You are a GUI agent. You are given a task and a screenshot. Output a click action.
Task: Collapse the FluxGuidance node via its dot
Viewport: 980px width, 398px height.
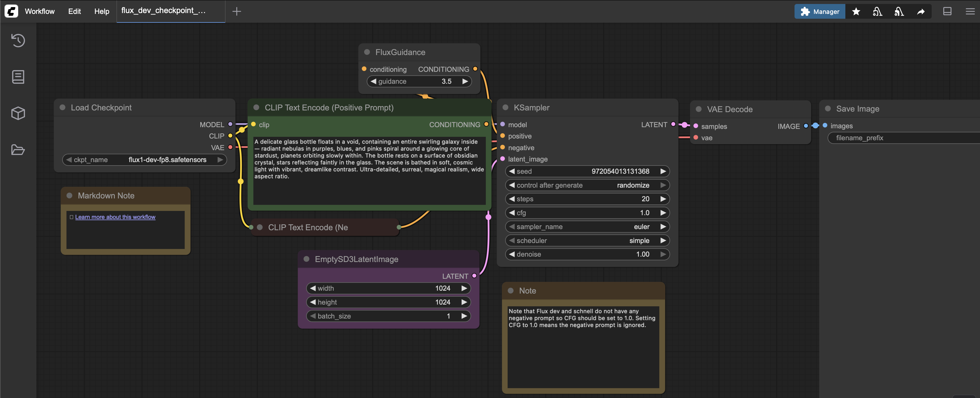pyautogui.click(x=367, y=52)
